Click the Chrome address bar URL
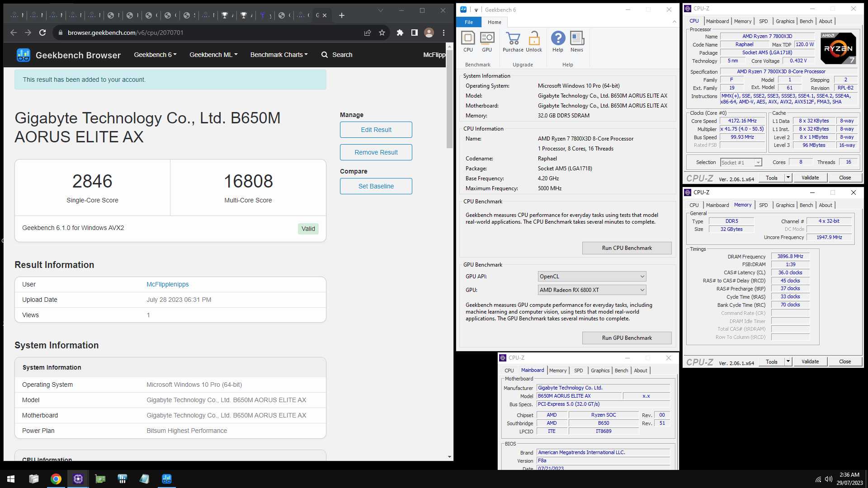 pyautogui.click(x=125, y=33)
